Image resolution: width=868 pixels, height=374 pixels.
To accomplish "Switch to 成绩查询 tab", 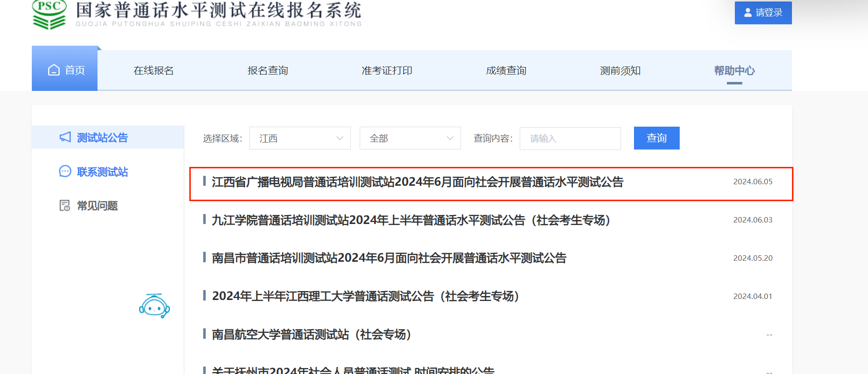I will click(x=506, y=71).
